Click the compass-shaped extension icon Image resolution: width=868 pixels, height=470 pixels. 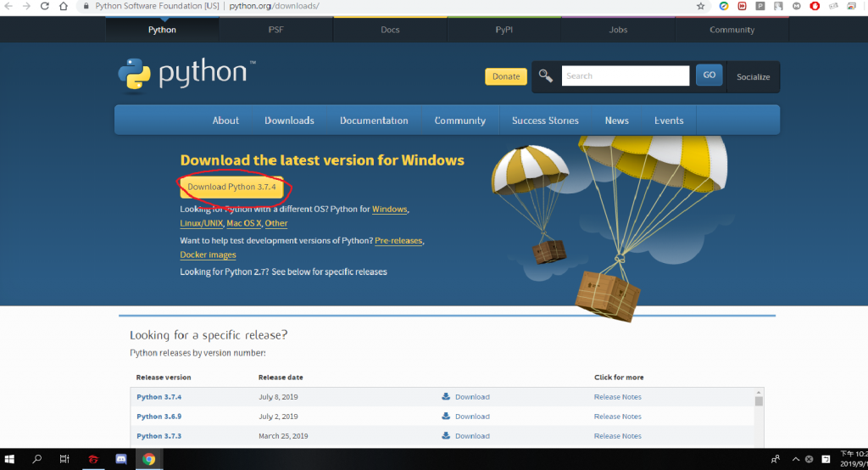click(724, 6)
